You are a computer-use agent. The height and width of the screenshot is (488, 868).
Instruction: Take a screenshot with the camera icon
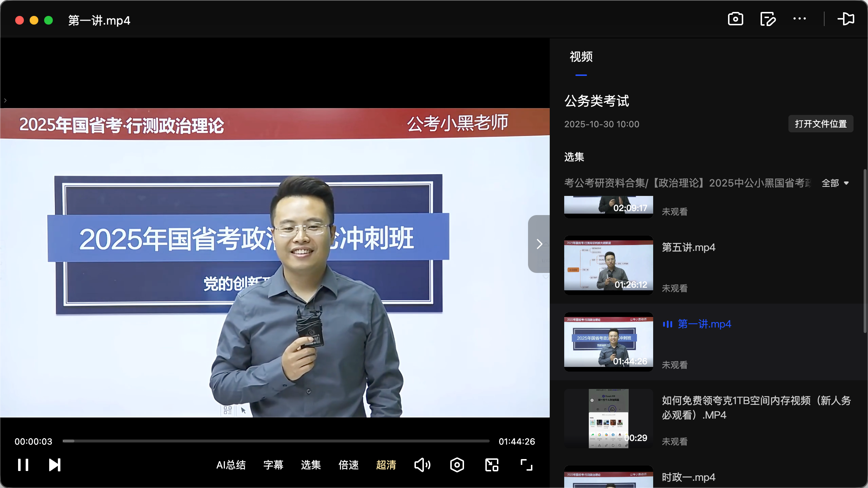pos(735,19)
